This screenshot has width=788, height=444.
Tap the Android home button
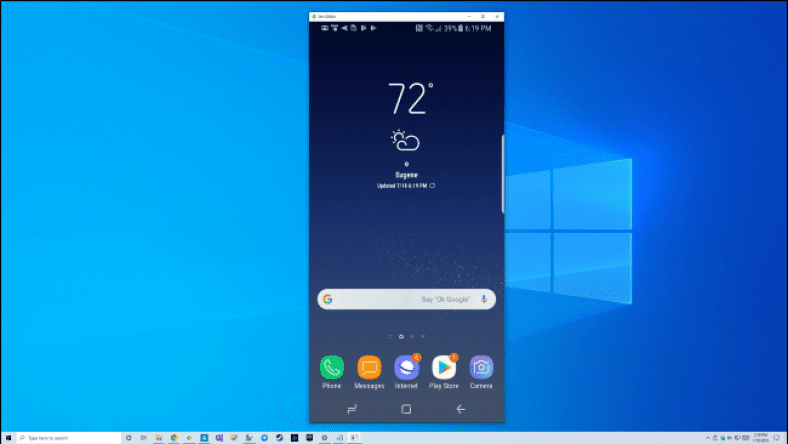click(x=406, y=409)
